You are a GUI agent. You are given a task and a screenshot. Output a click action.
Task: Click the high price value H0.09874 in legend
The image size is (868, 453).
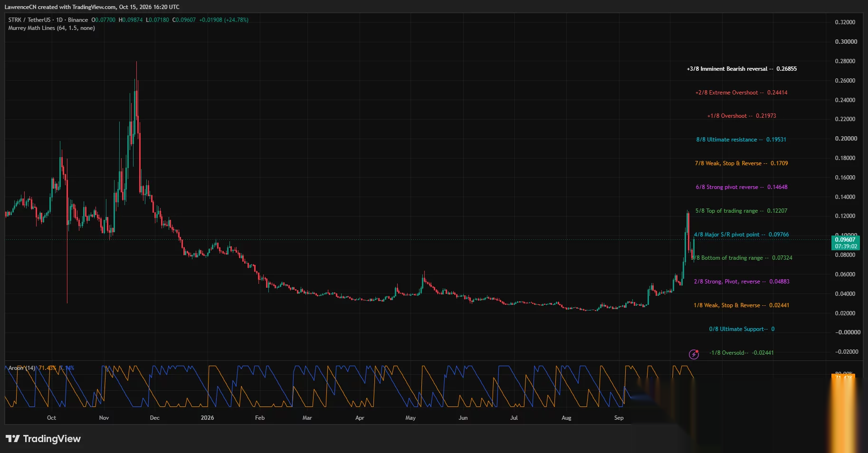click(x=131, y=20)
